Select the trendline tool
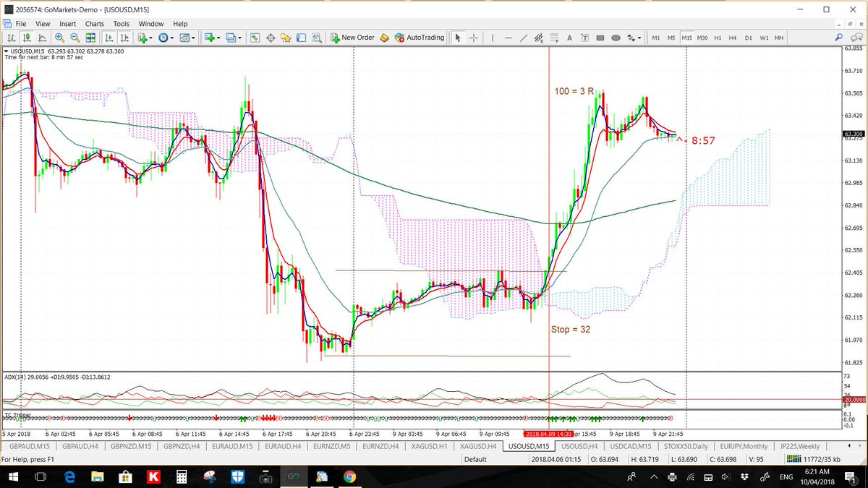 click(524, 37)
